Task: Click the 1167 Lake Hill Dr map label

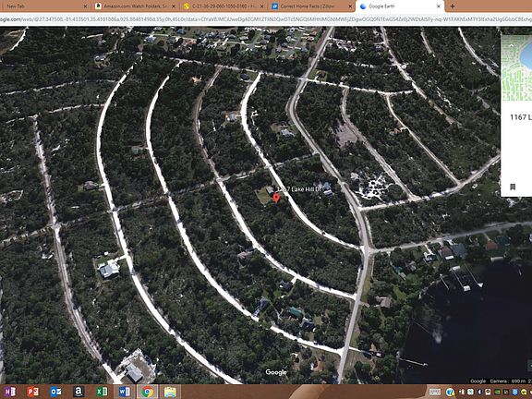Action: 299,189
